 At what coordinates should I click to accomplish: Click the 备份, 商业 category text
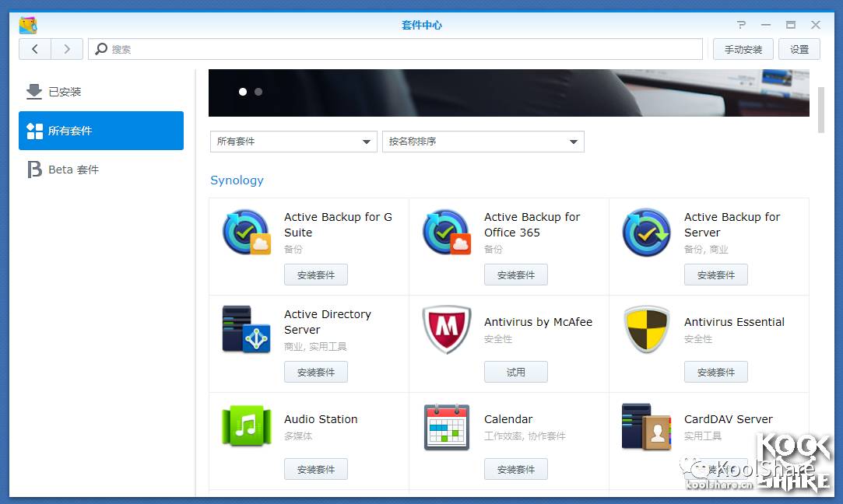(706, 250)
